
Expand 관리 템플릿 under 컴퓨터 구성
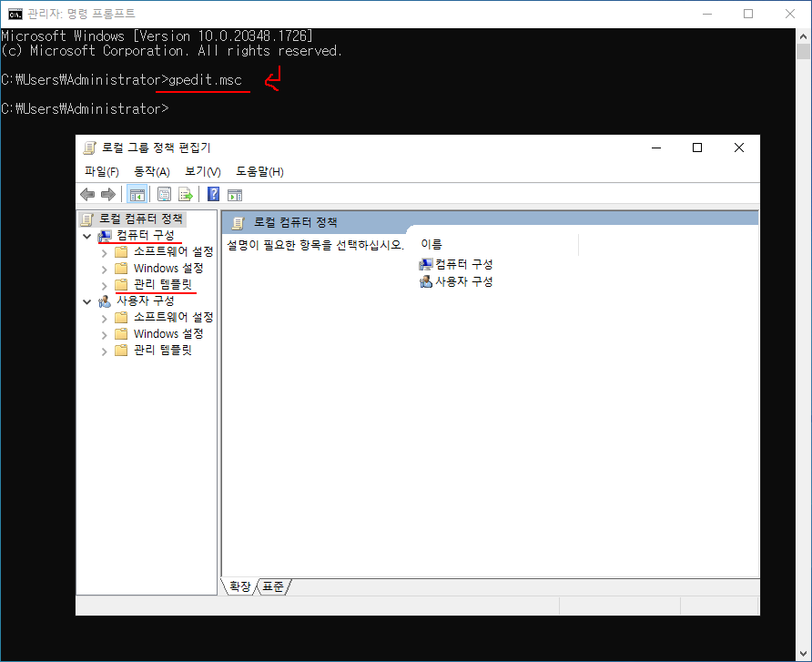point(104,285)
